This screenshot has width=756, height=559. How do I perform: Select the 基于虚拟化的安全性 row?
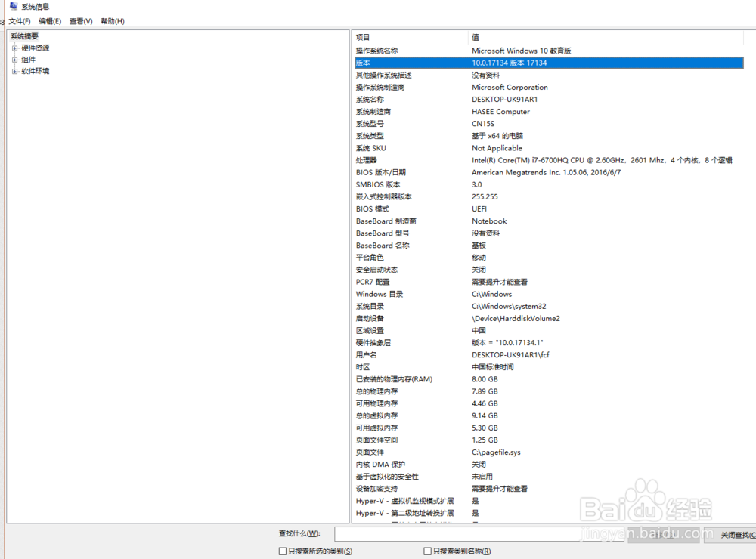pos(549,477)
